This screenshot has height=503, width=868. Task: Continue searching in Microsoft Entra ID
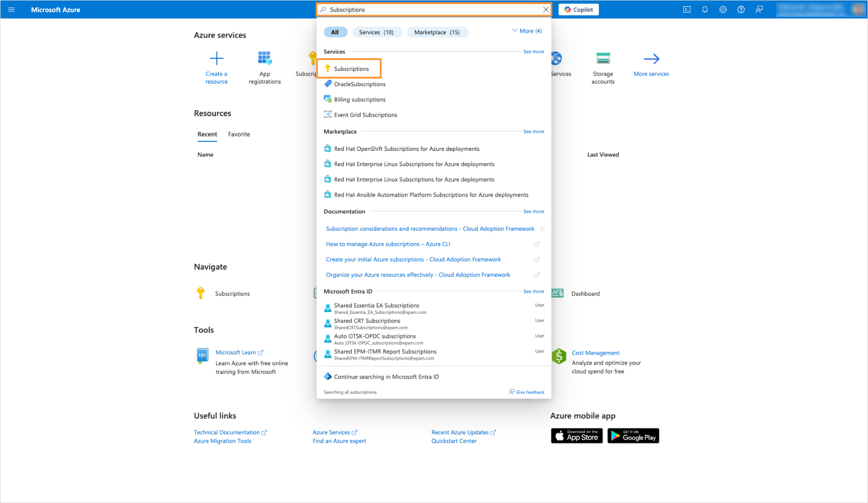click(386, 377)
